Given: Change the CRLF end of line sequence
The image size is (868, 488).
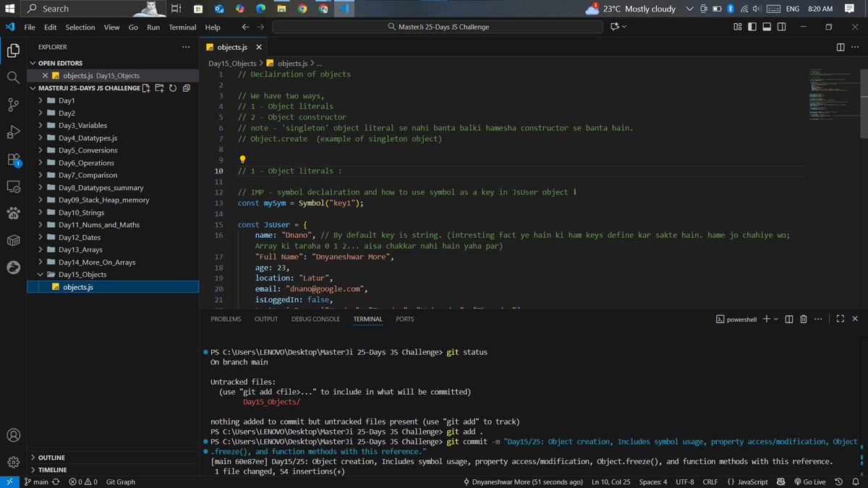Looking at the screenshot, I should click(710, 482).
